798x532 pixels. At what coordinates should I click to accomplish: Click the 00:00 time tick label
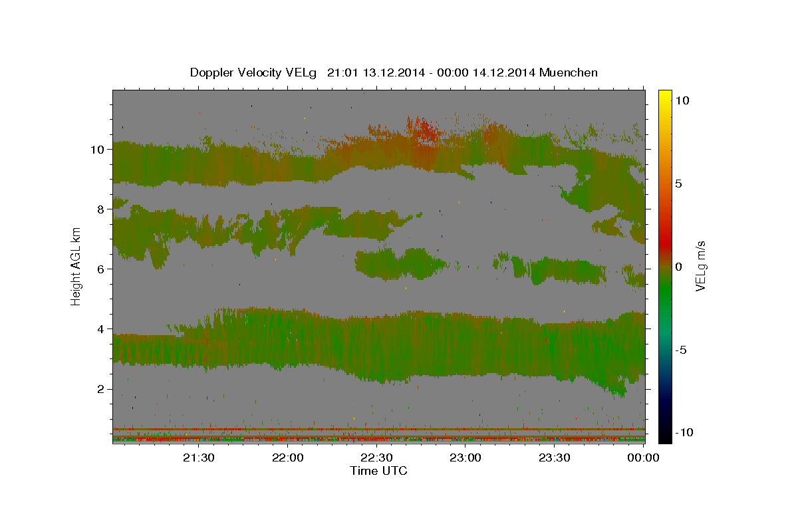(x=644, y=458)
